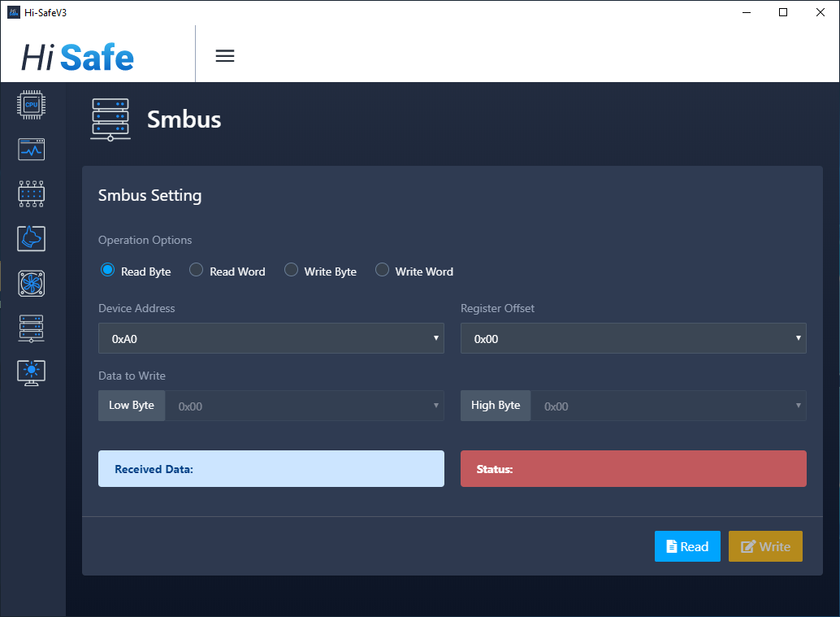Open the CPU info sidebar icon

31,105
